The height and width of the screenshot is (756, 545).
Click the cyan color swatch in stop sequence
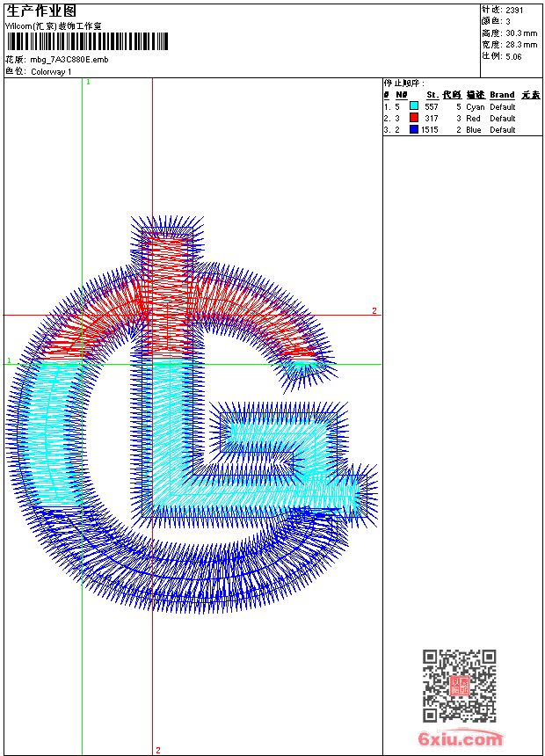[414, 106]
